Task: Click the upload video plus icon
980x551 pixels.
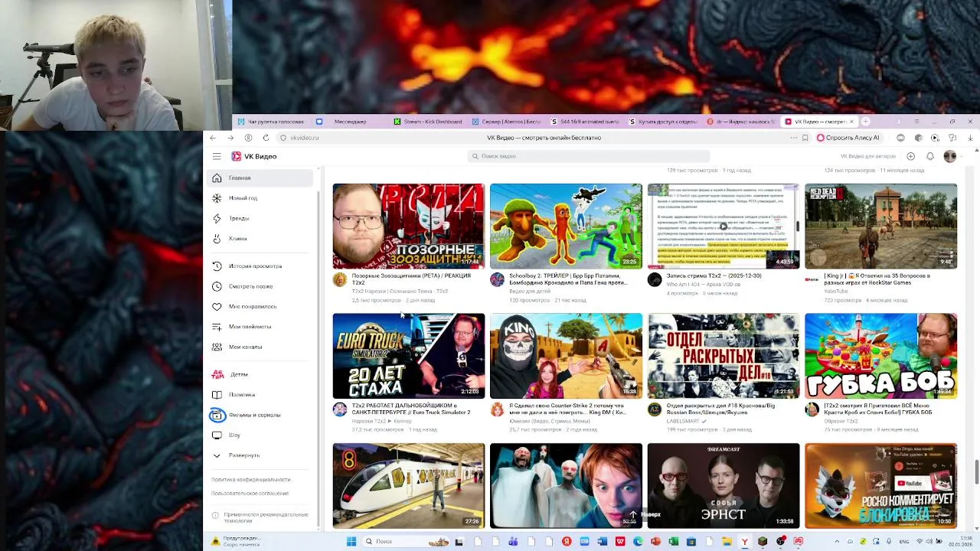Action: (x=910, y=156)
